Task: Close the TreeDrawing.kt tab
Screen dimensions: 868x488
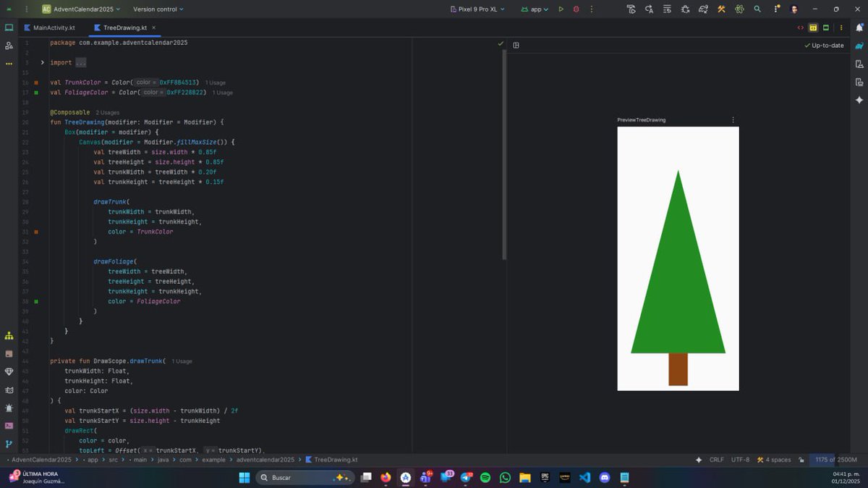Action: tap(153, 28)
